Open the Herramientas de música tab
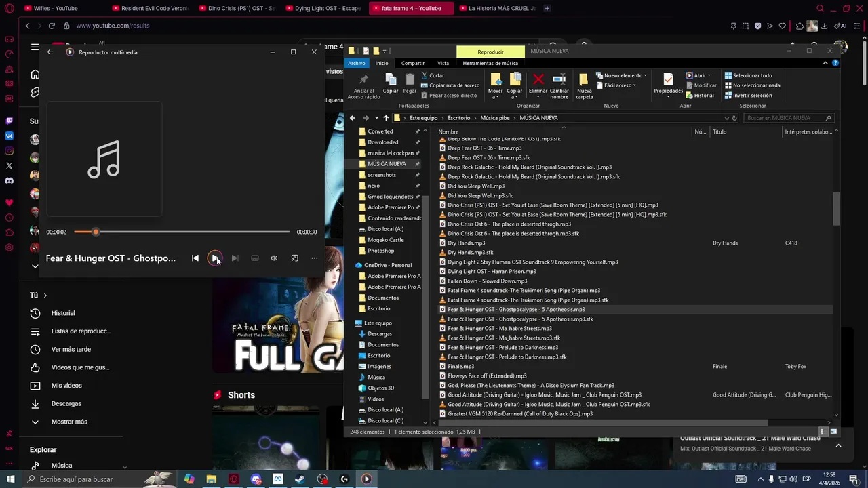Image resolution: width=868 pixels, height=488 pixels. 490,63
